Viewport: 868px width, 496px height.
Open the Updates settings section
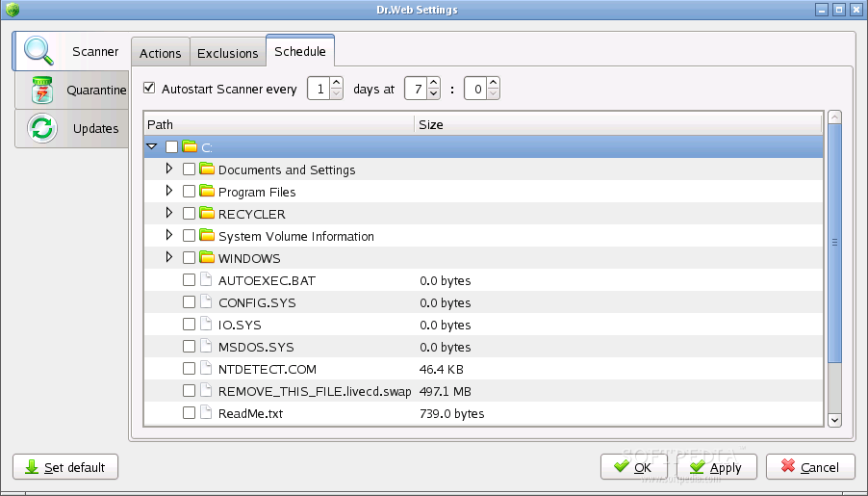pos(72,128)
